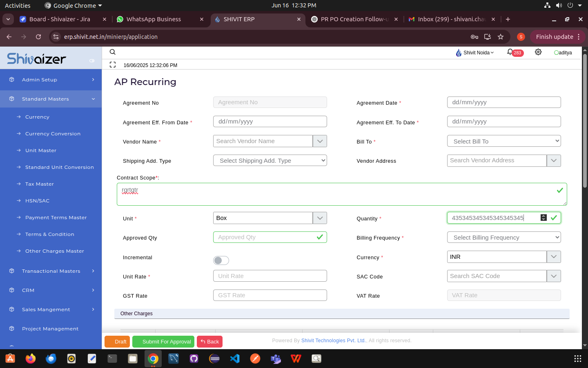Reload the page using the refresh icon
Image resolution: width=588 pixels, height=368 pixels.
(38, 37)
